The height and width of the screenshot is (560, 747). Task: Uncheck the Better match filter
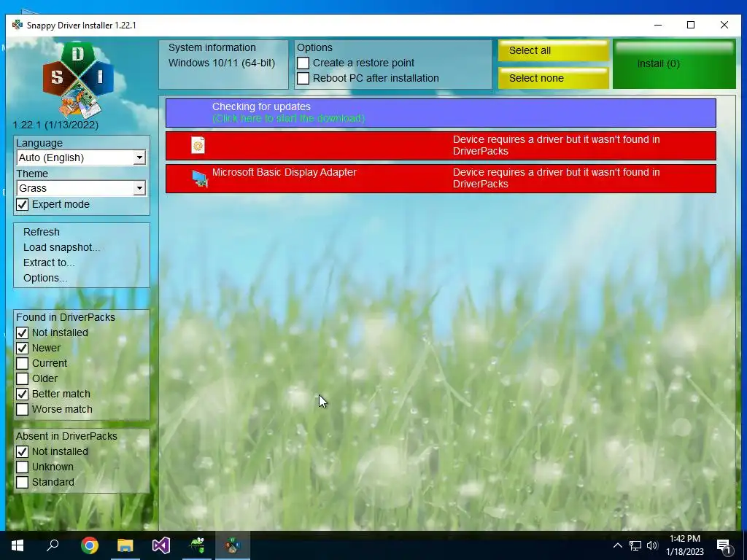[x=23, y=394]
